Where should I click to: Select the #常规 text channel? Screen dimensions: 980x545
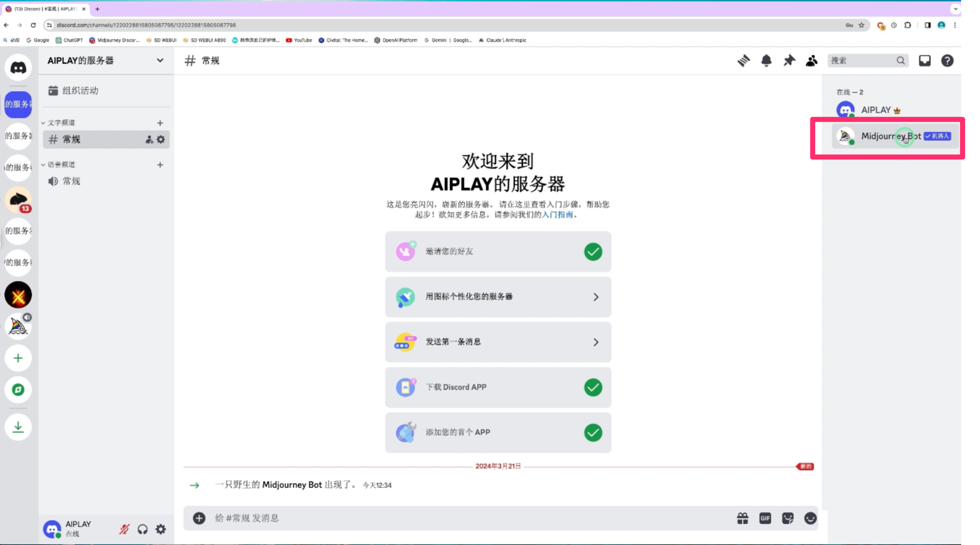click(106, 140)
